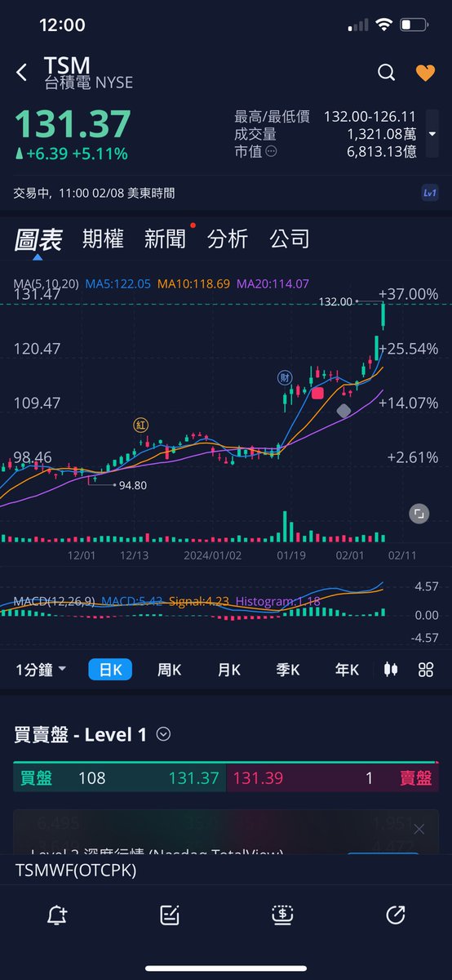The height and width of the screenshot is (980, 452).
Task: Toggle the orange heart favorite icon
Action: point(426,73)
